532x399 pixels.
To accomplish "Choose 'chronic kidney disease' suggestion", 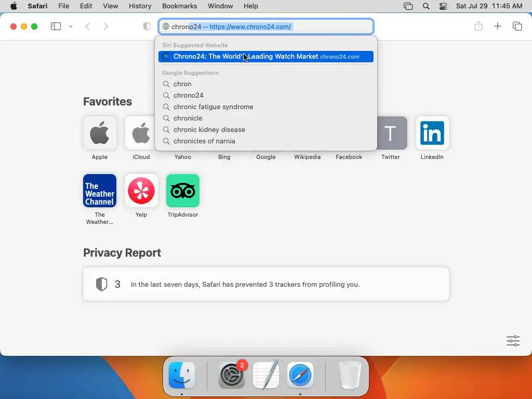I will [266, 129].
